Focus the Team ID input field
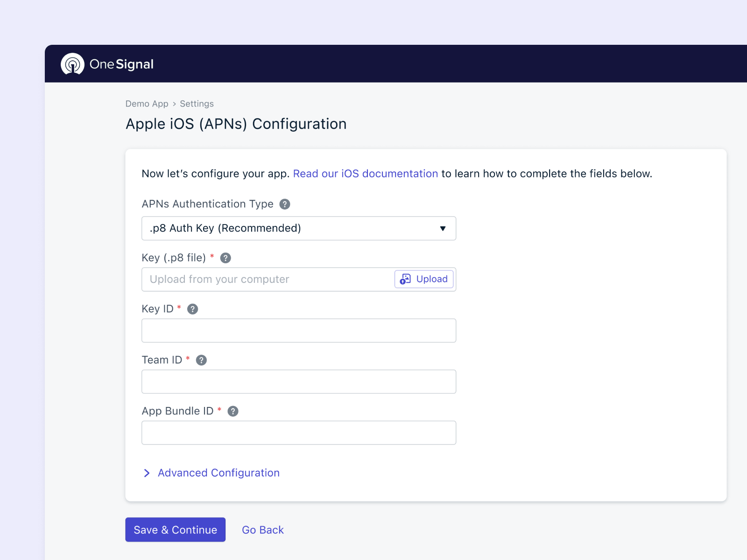Viewport: 747px width, 560px height. click(299, 381)
